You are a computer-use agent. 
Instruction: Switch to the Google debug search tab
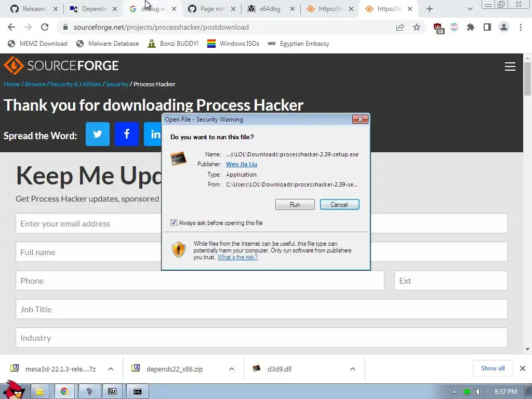click(152, 9)
